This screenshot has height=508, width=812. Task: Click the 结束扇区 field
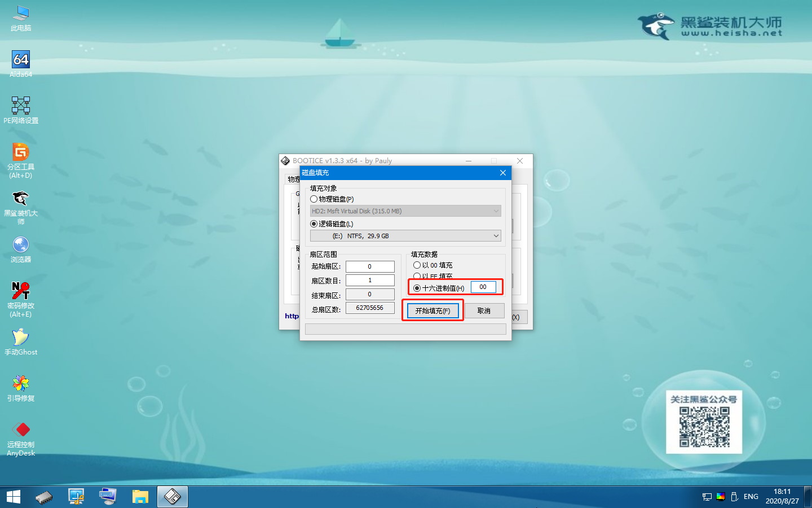[370, 294]
